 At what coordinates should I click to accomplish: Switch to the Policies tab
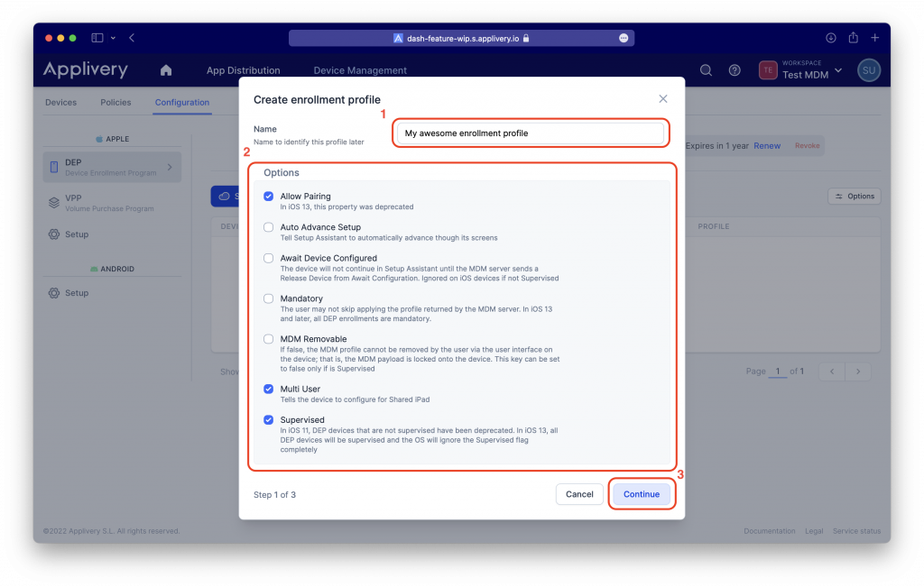pyautogui.click(x=115, y=103)
